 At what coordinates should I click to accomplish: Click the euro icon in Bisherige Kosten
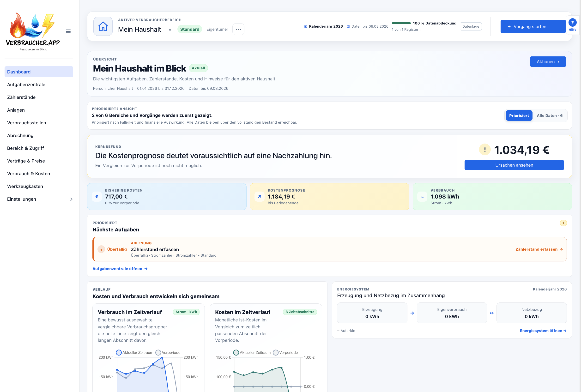tap(97, 197)
